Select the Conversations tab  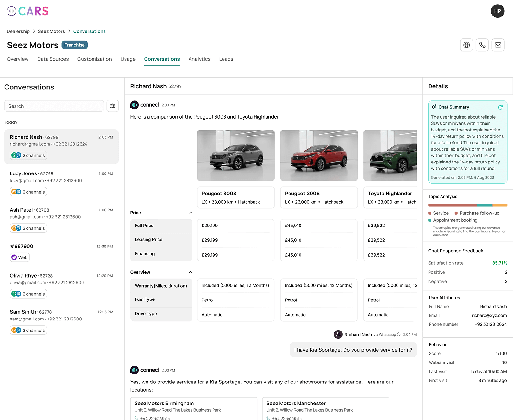162,59
